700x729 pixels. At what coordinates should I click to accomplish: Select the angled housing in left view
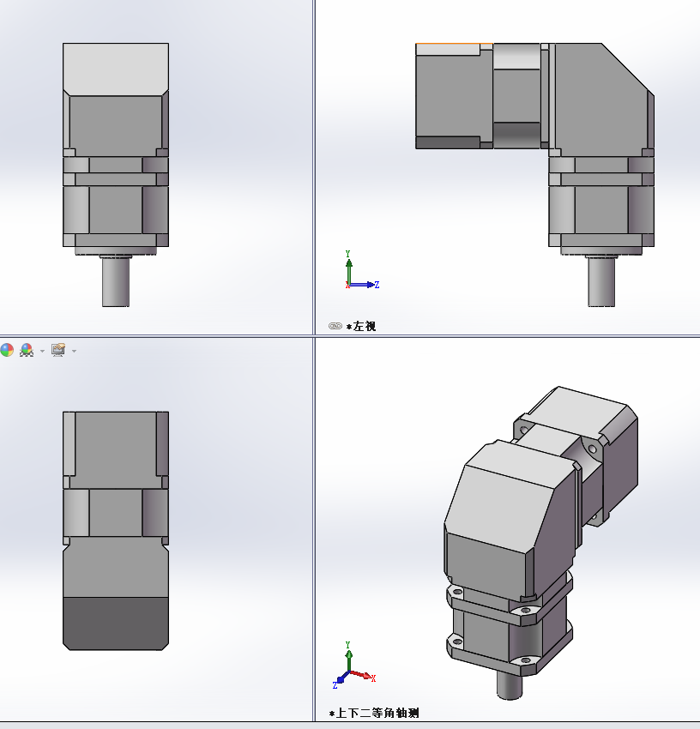click(x=601, y=100)
